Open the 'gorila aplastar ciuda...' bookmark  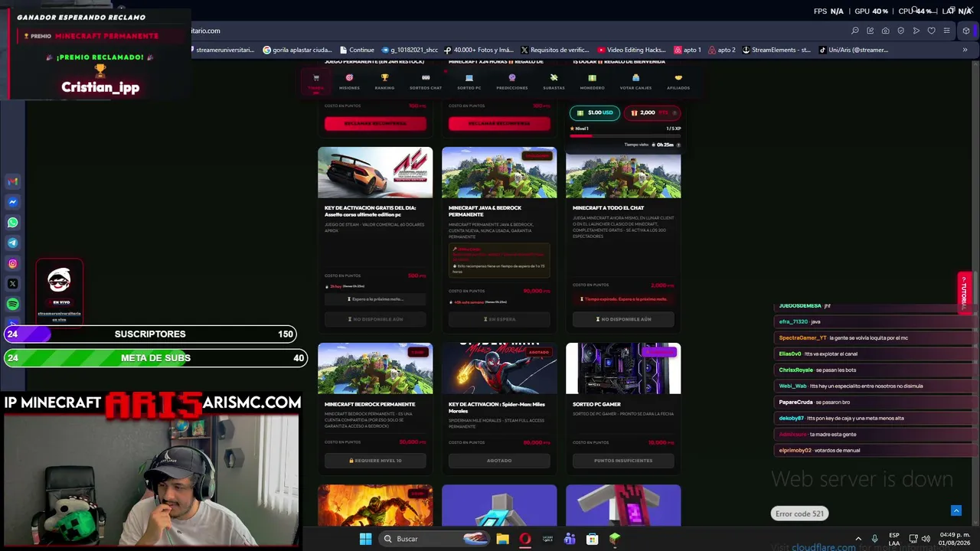(297, 50)
